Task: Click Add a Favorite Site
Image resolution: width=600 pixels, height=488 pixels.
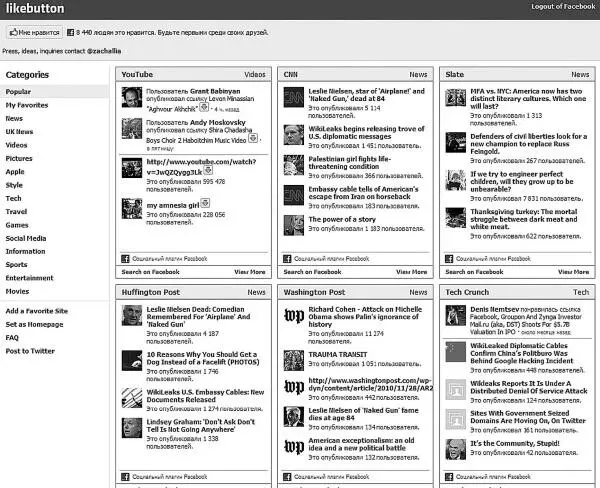Action: tap(37, 311)
